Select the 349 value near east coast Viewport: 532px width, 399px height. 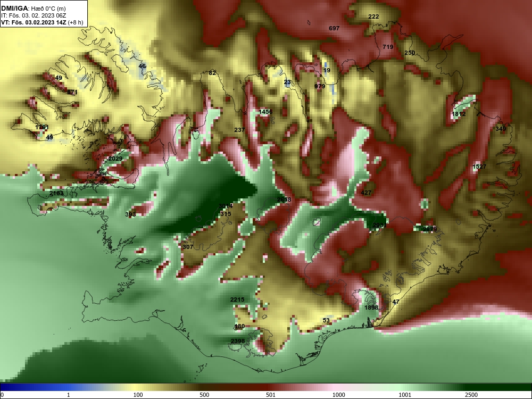pos(501,128)
